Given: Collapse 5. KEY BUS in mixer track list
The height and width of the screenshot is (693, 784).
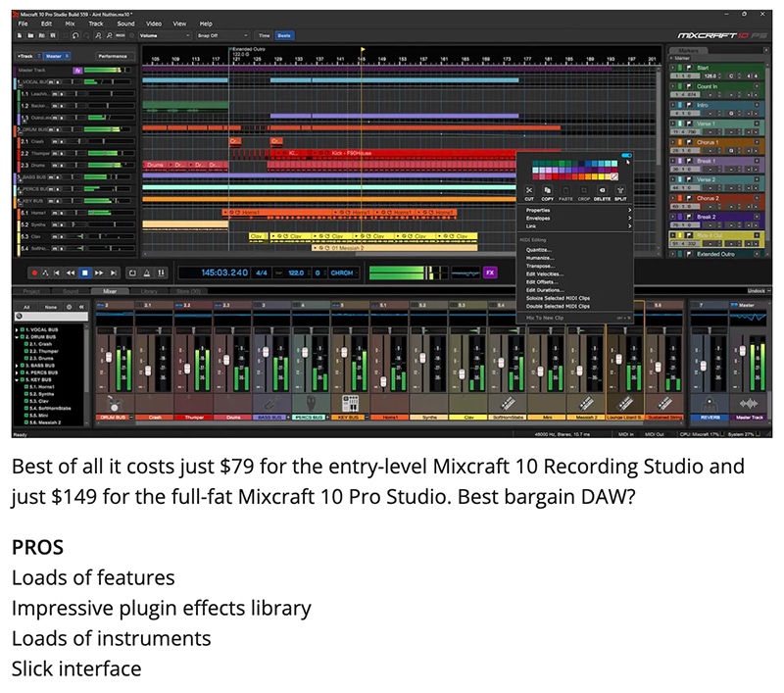Looking at the screenshot, I should (17, 379).
